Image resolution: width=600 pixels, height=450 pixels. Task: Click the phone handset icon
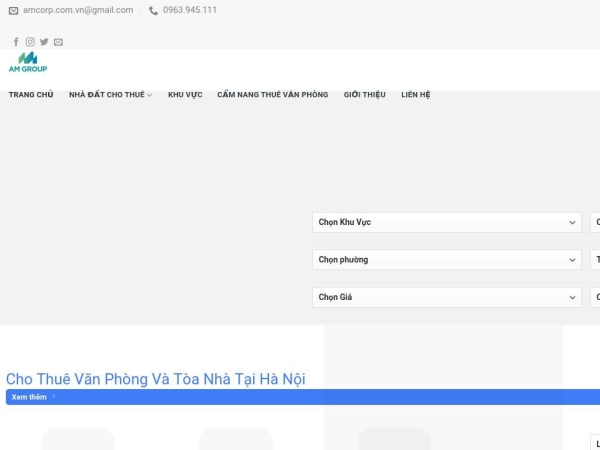[x=153, y=10]
